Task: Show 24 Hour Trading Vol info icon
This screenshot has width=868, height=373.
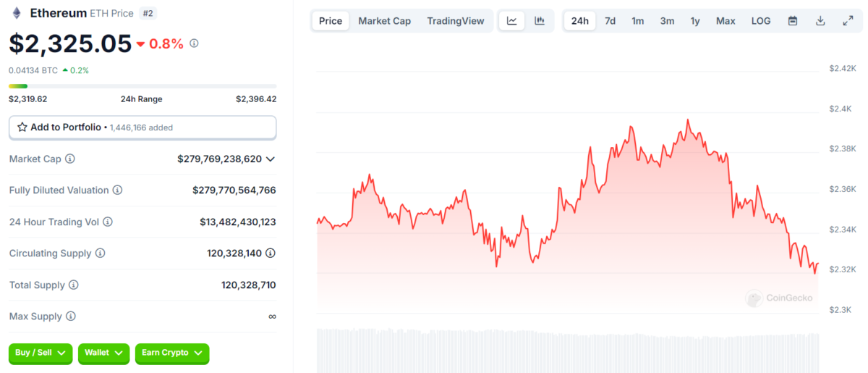Action: tap(108, 222)
